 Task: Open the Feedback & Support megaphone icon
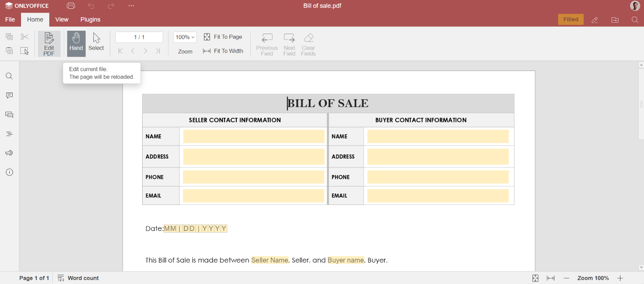[x=9, y=153]
